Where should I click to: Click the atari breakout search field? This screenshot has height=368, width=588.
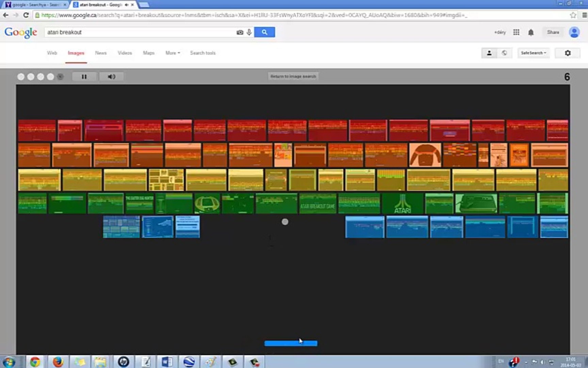tap(140, 32)
